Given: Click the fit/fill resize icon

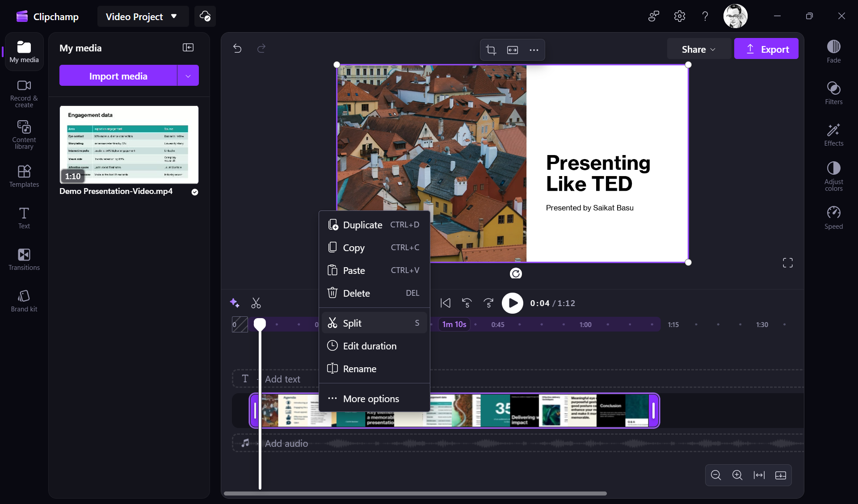Looking at the screenshot, I should 513,50.
